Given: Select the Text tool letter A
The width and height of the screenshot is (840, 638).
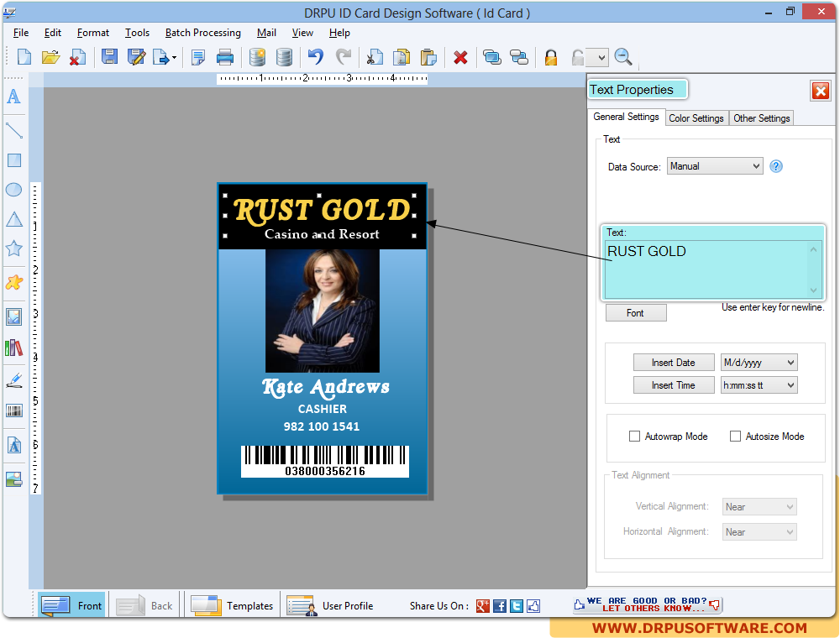Looking at the screenshot, I should point(14,97).
